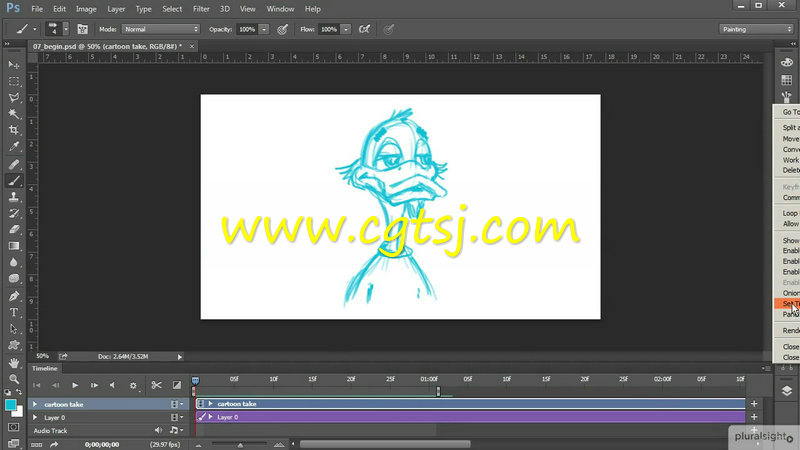Viewport: 800px width, 450px height.
Task: Select the Custom Shape tool
Action: pos(14,345)
